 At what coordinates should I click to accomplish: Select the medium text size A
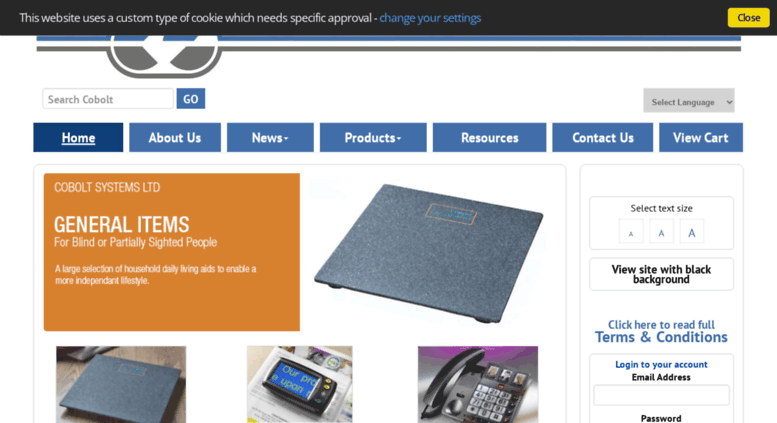tap(661, 231)
